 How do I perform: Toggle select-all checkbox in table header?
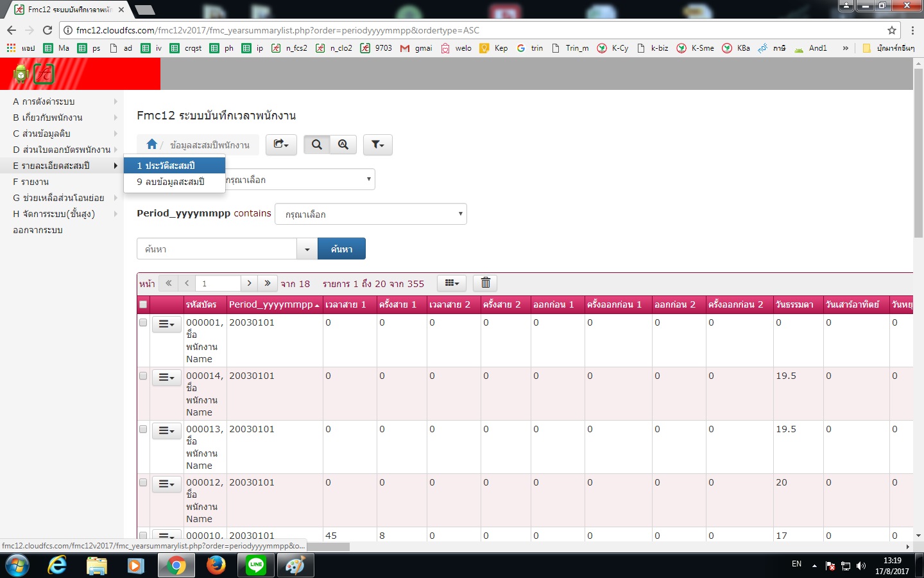click(x=143, y=304)
